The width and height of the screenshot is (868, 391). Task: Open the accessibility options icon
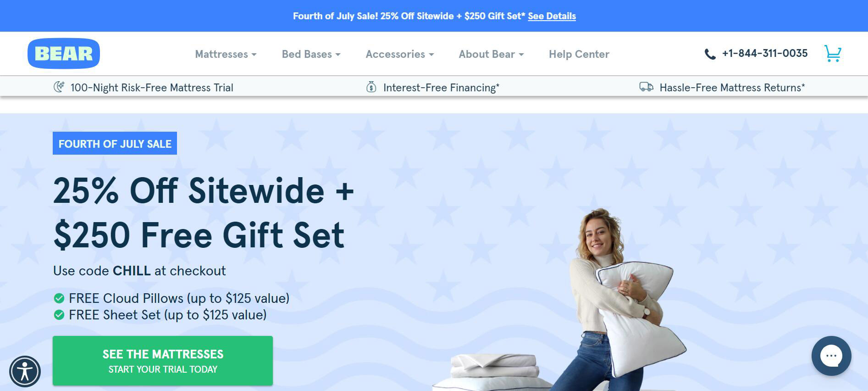pos(25,371)
